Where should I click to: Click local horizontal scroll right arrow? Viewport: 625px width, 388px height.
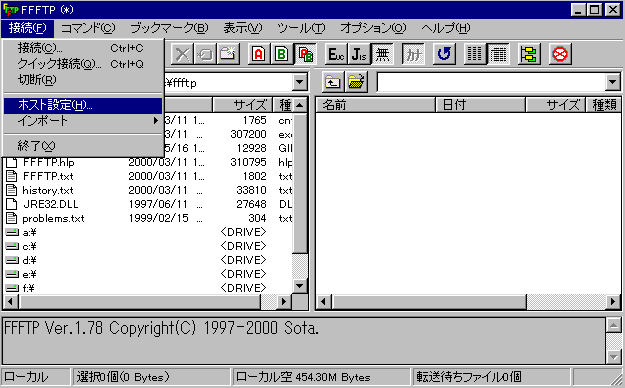pyautogui.click(x=283, y=301)
